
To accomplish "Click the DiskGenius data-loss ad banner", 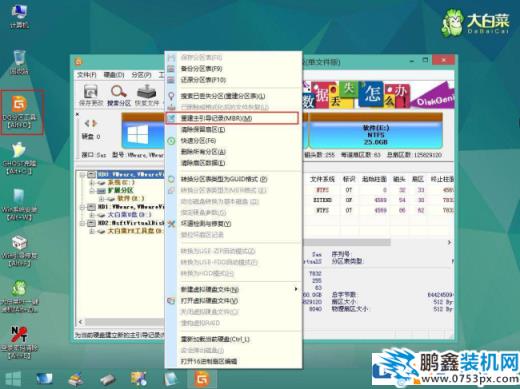I will 378,94.
